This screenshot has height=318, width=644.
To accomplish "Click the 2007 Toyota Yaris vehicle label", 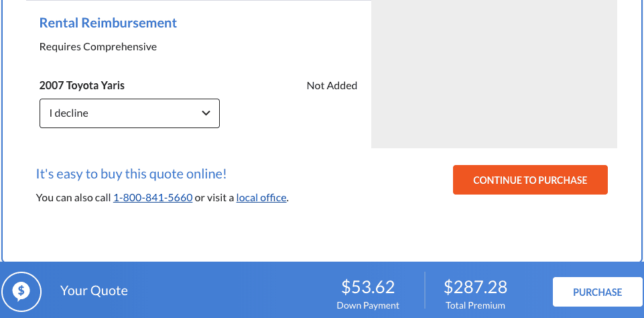I will pyautogui.click(x=82, y=85).
